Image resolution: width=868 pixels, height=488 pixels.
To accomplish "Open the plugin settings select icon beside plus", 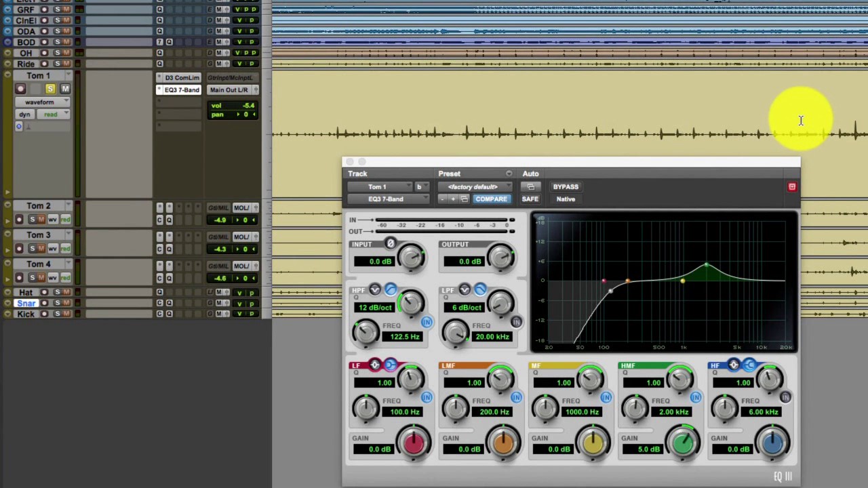I will [464, 199].
